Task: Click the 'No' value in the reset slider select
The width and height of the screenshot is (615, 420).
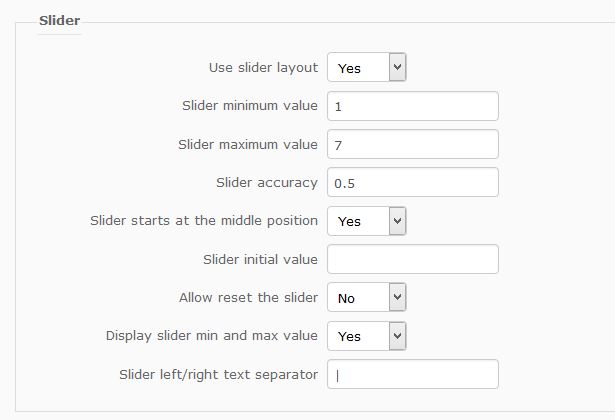Action: pyautogui.click(x=347, y=298)
